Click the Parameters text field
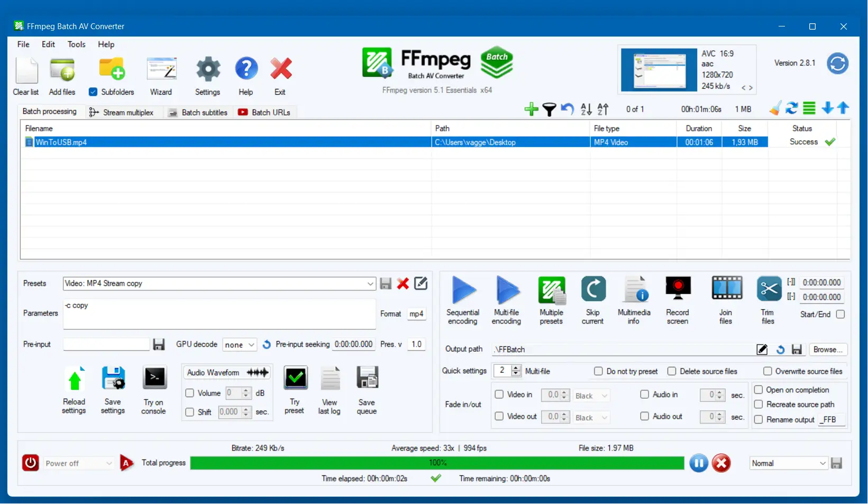Screen dimensions: 868x504 (x=220, y=314)
